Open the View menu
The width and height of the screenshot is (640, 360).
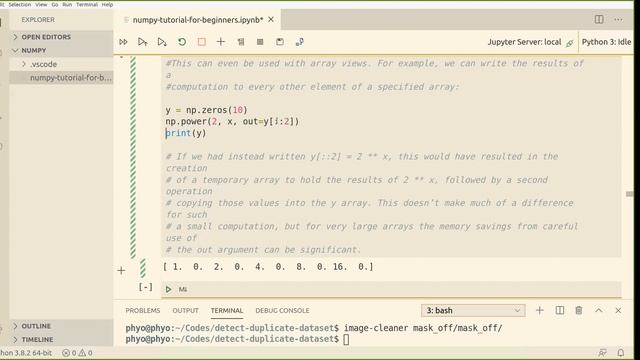click(41, 4)
